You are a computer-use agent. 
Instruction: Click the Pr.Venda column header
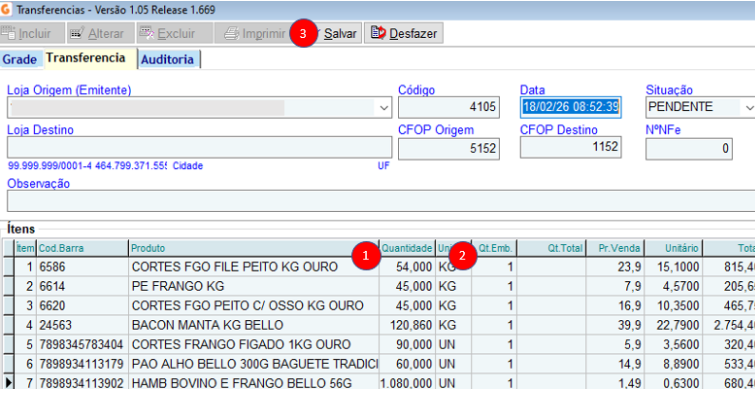coord(615,248)
